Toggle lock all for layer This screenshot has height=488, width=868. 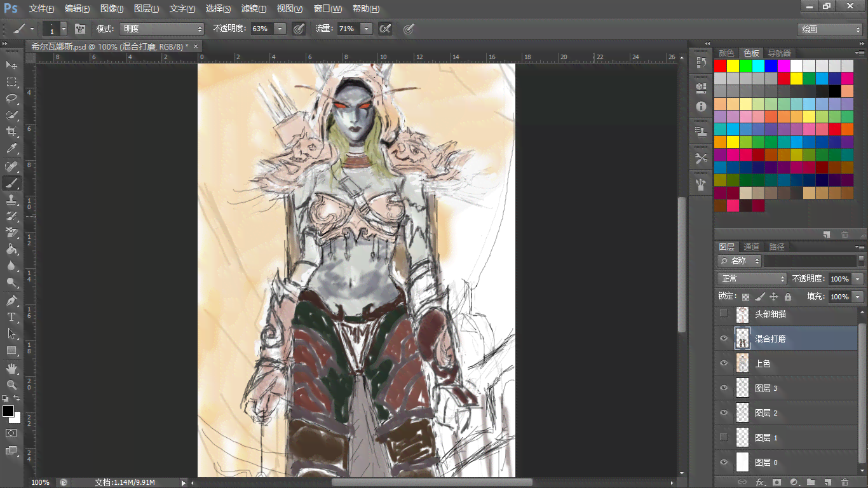click(788, 297)
